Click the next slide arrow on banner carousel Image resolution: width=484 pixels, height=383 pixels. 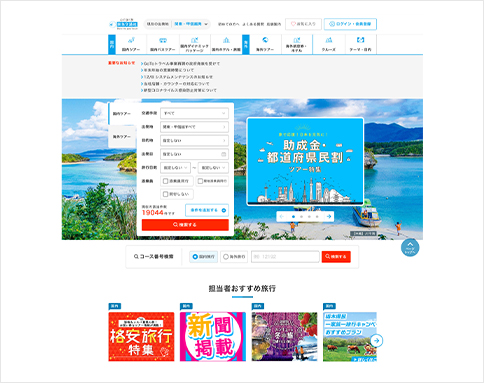point(329,217)
